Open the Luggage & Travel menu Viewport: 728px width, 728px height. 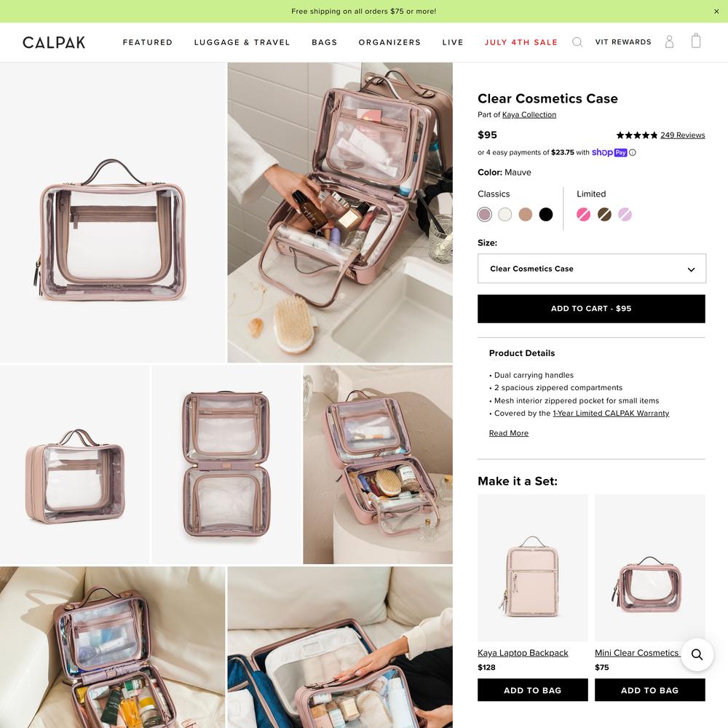(x=242, y=42)
